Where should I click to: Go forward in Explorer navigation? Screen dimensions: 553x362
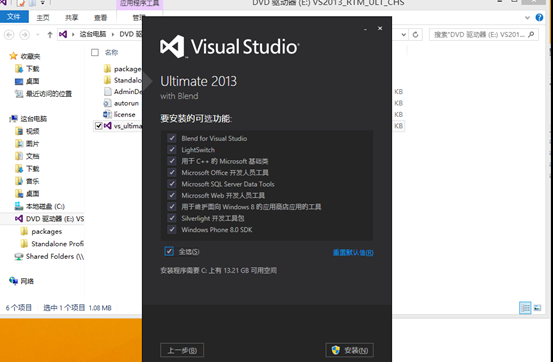[24, 35]
